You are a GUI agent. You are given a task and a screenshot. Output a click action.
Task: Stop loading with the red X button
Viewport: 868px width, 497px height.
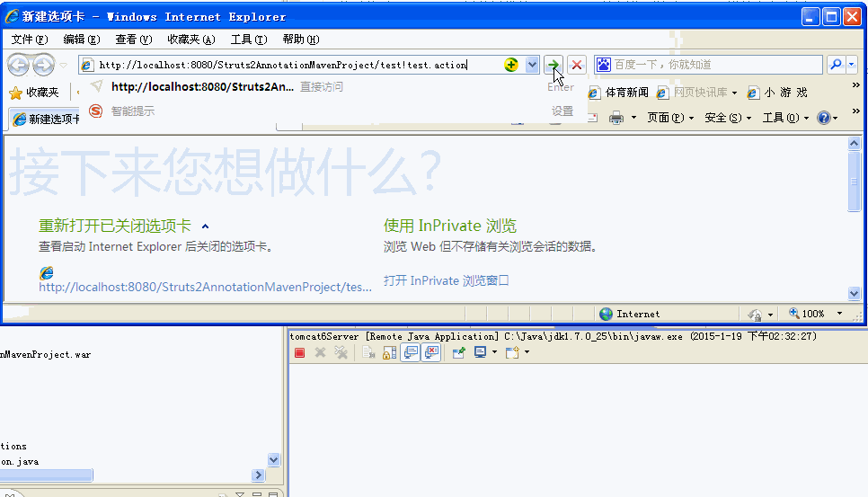pyautogui.click(x=577, y=65)
